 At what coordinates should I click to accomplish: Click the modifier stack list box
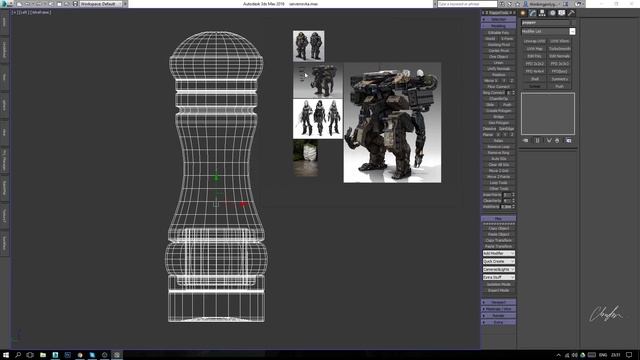(x=548, y=114)
